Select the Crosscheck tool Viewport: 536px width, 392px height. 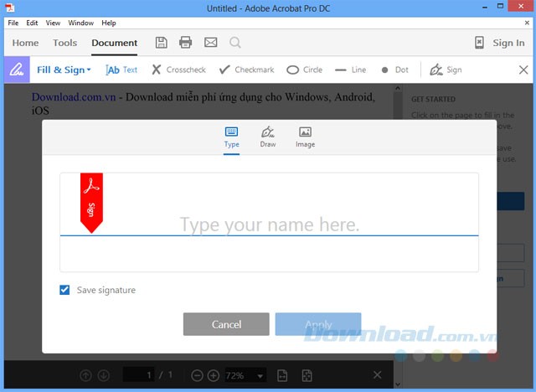click(x=178, y=70)
